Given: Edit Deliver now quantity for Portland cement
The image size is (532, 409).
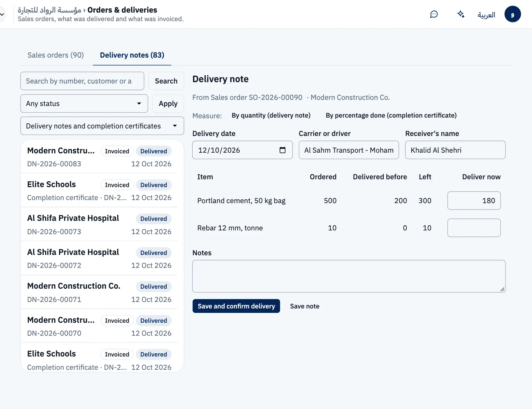Looking at the screenshot, I should pyautogui.click(x=474, y=201).
